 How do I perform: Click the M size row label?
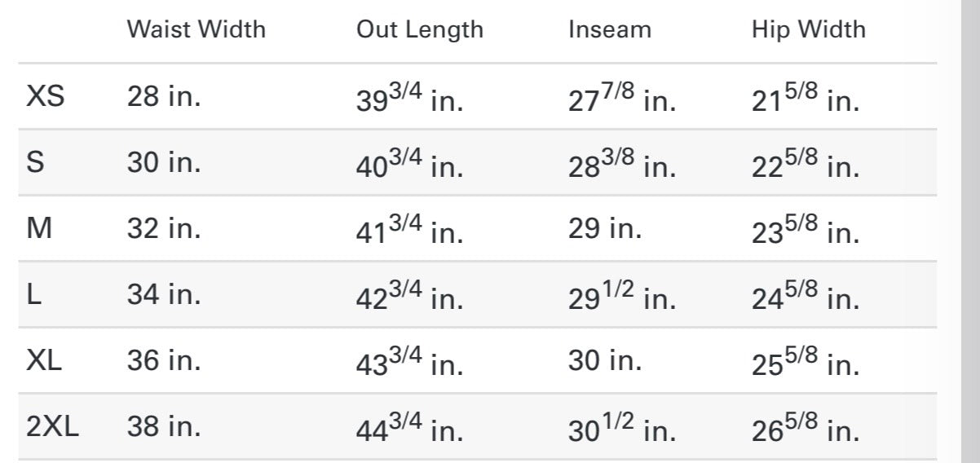(x=39, y=228)
